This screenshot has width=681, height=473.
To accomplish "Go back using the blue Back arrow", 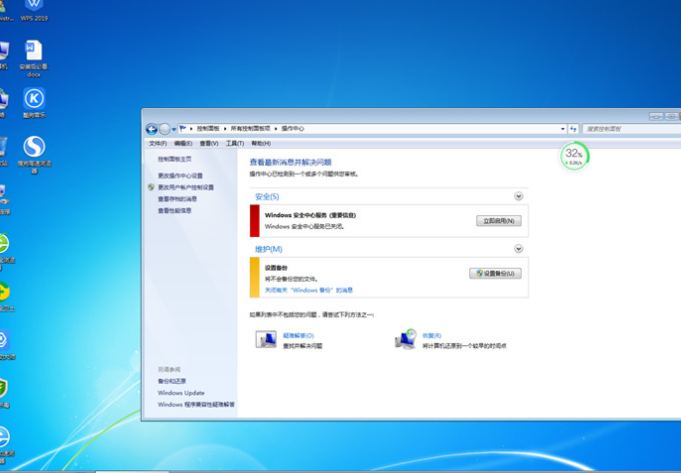I will click(x=152, y=129).
